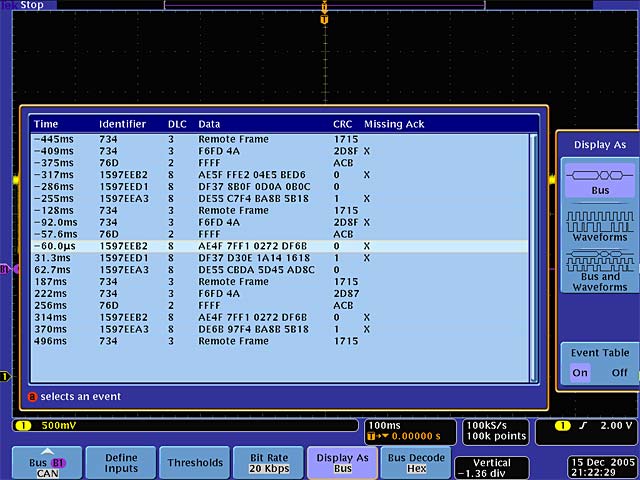Select the event row at -92.0ms
The width and height of the screenshot is (640, 480).
[x=280, y=222]
